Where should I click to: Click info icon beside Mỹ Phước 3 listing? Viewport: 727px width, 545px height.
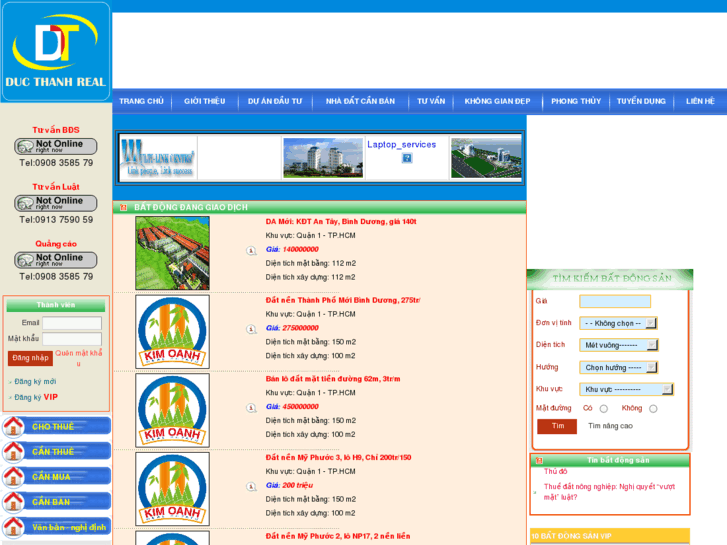tap(251, 486)
